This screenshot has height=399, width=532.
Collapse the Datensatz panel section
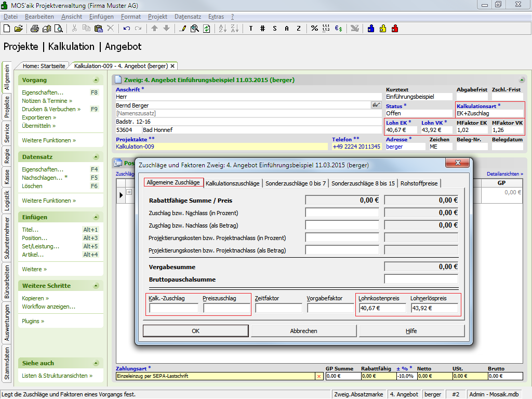click(96, 157)
